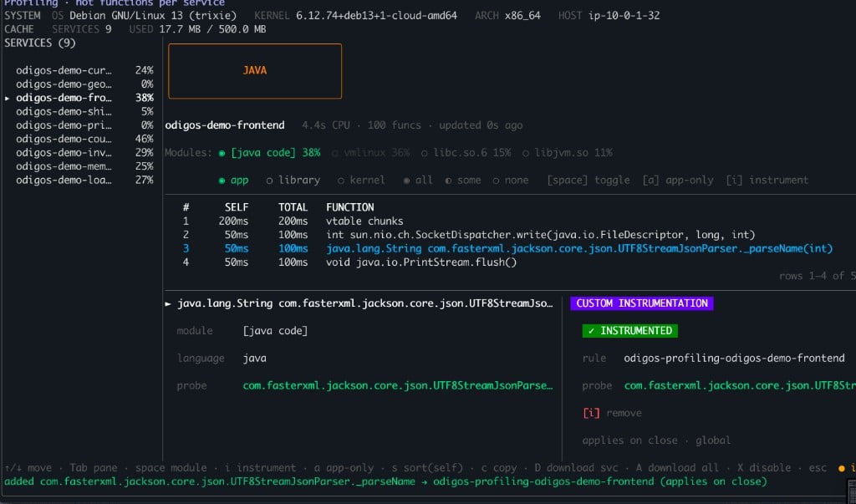Click the SERVICES (9) panel heading

tap(40, 43)
